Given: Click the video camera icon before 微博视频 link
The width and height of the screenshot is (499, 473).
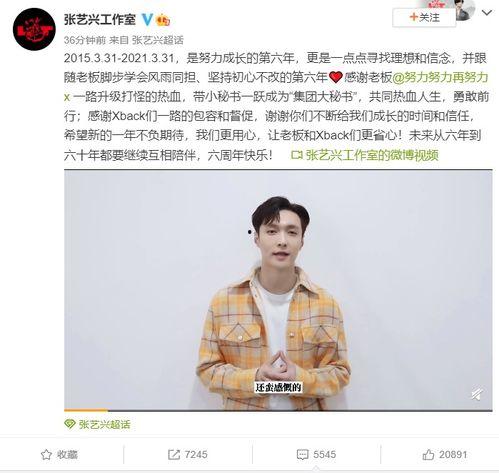Looking at the screenshot, I should pos(296,155).
